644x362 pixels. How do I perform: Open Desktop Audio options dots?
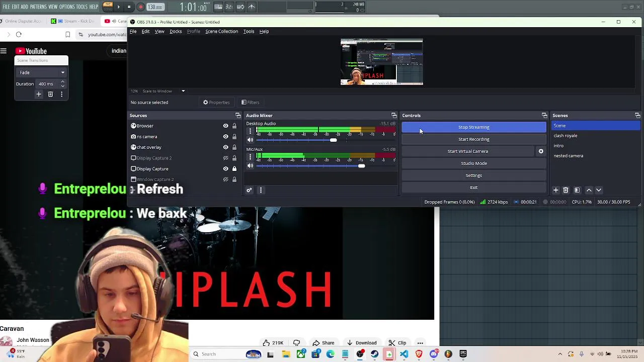click(250, 131)
